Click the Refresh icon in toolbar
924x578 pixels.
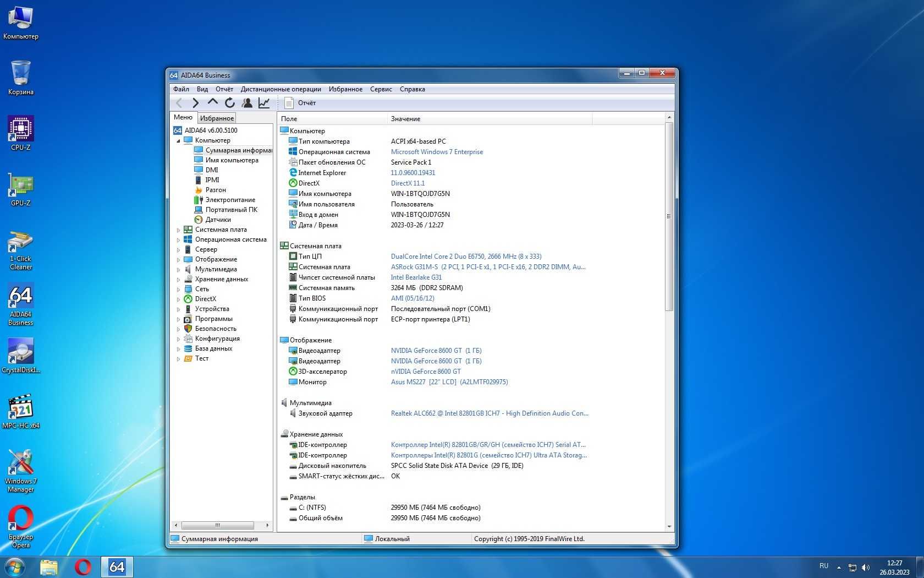230,103
